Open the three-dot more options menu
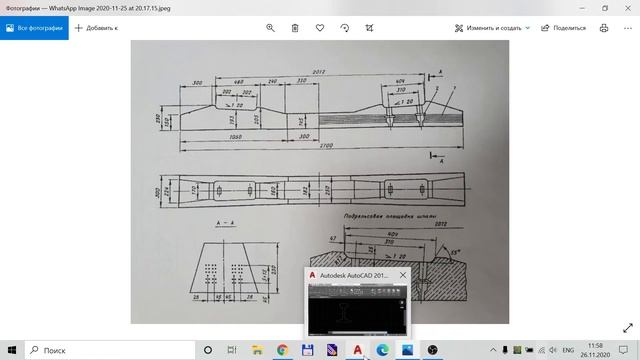This screenshot has height=360, width=640. [628, 28]
